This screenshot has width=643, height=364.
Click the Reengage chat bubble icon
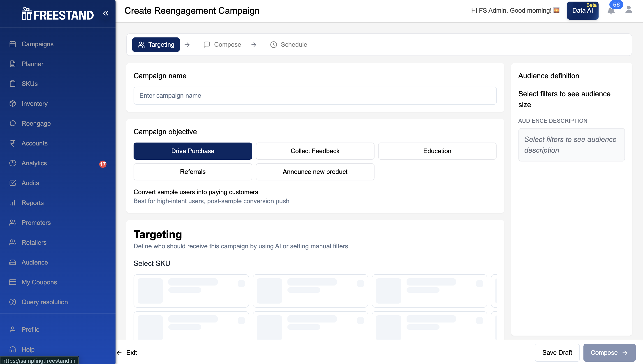click(x=12, y=123)
